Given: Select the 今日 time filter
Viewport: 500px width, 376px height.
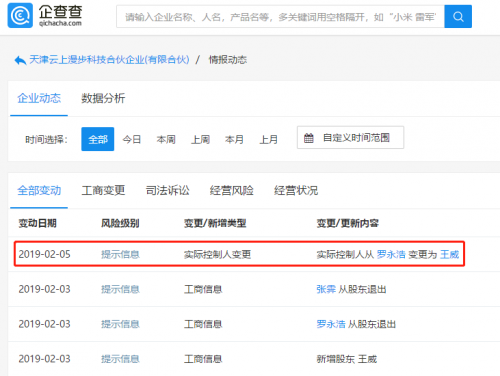Looking at the screenshot, I should point(132,139).
